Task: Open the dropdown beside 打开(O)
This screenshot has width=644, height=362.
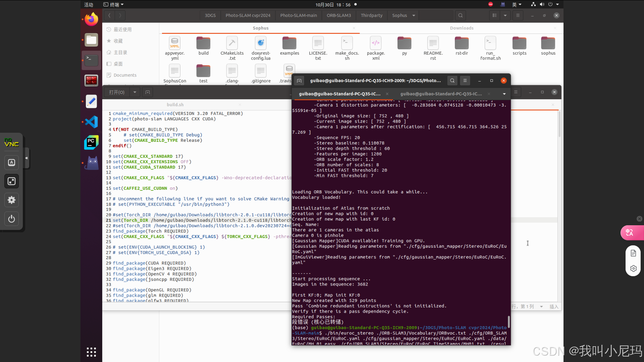Action: click(135, 92)
